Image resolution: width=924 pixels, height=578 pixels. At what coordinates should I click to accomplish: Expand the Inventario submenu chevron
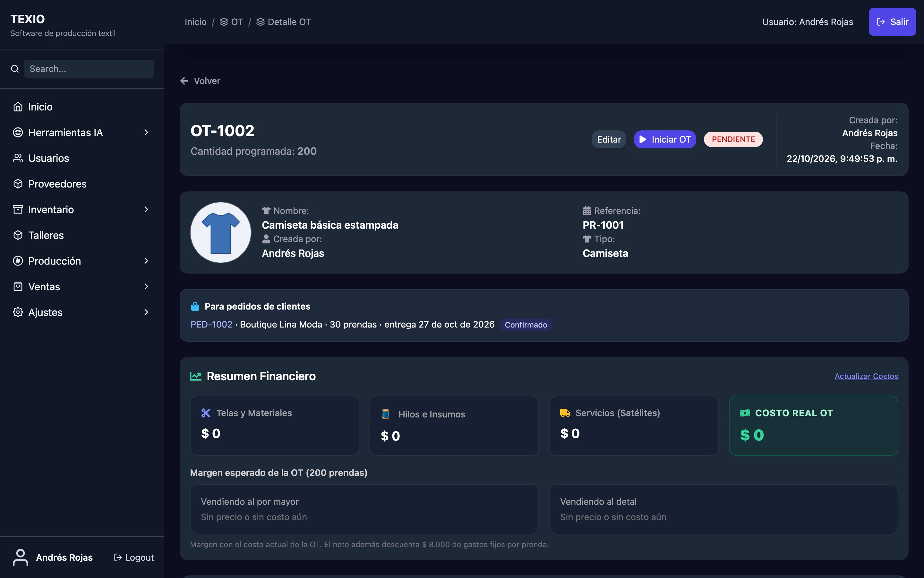pos(146,209)
